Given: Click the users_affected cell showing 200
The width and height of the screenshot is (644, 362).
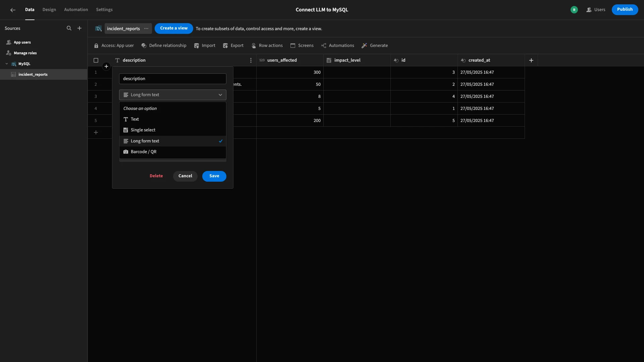Looking at the screenshot, I should tap(290, 121).
